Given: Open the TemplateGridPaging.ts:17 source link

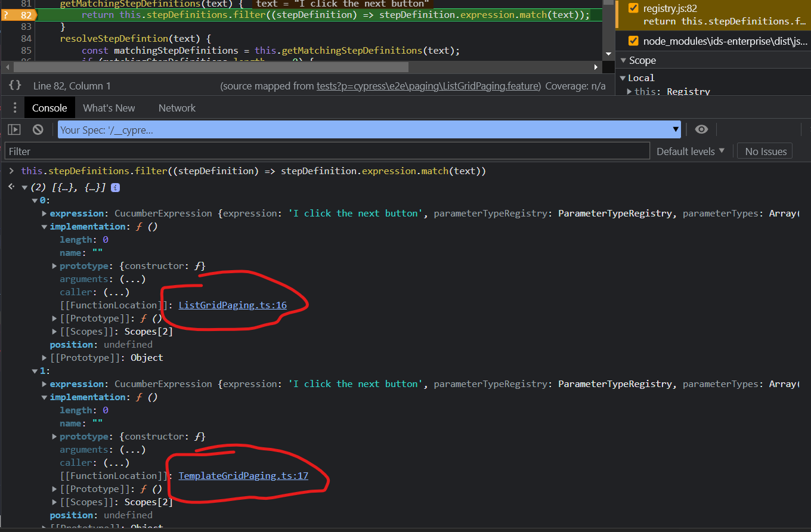Looking at the screenshot, I should click(243, 475).
